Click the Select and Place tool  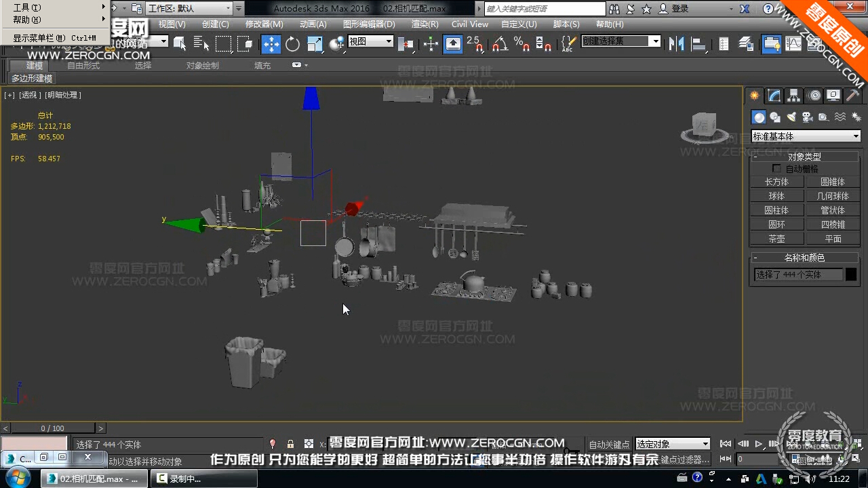(337, 44)
